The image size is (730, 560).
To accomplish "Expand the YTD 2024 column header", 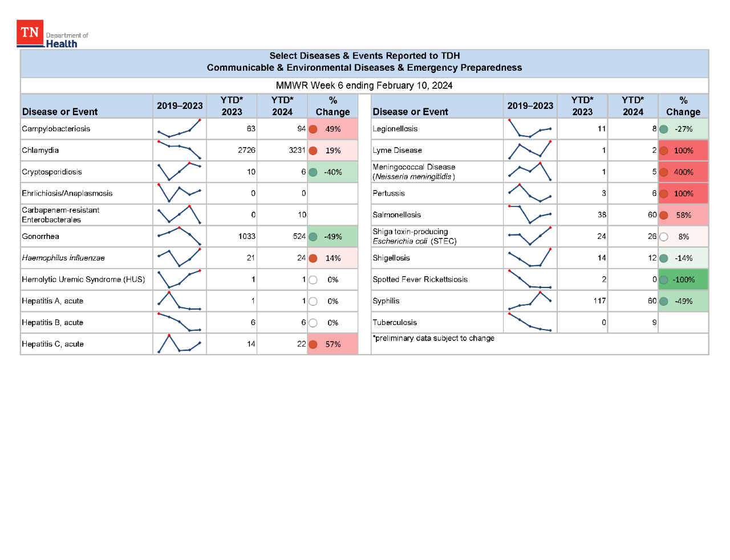I will 283,106.
